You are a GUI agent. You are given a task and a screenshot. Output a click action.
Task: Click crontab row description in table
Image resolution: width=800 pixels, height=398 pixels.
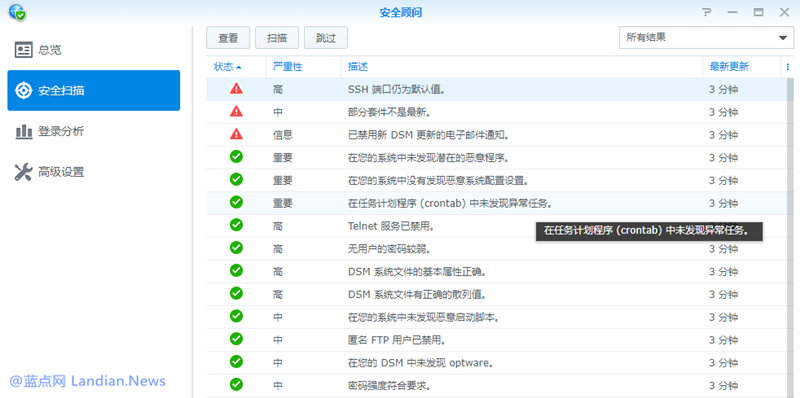(450, 203)
